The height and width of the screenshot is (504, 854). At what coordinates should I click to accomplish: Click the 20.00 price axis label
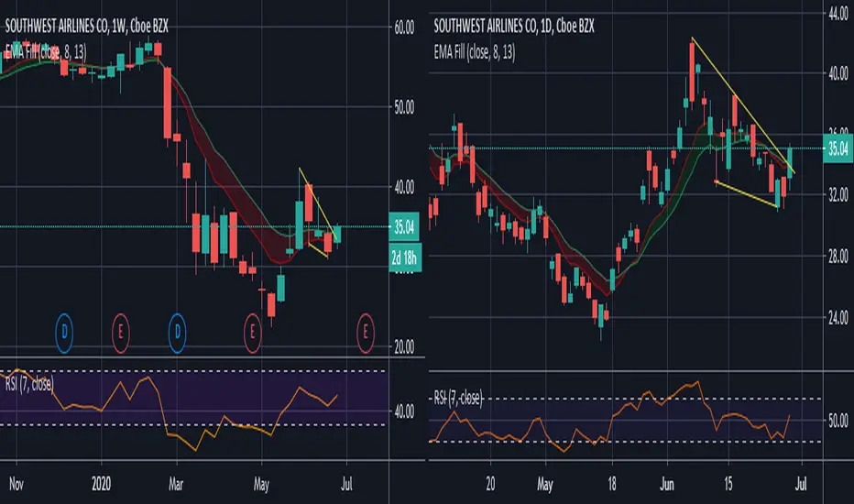tap(404, 346)
